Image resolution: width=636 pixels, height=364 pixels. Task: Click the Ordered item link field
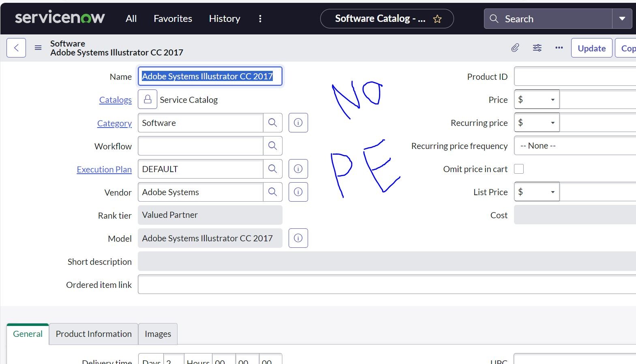(x=387, y=284)
